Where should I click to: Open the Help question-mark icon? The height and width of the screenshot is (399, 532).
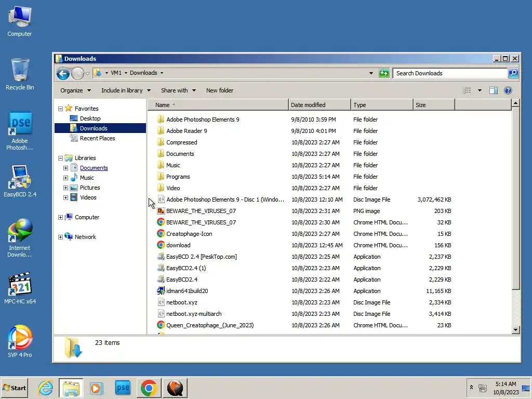pos(508,90)
